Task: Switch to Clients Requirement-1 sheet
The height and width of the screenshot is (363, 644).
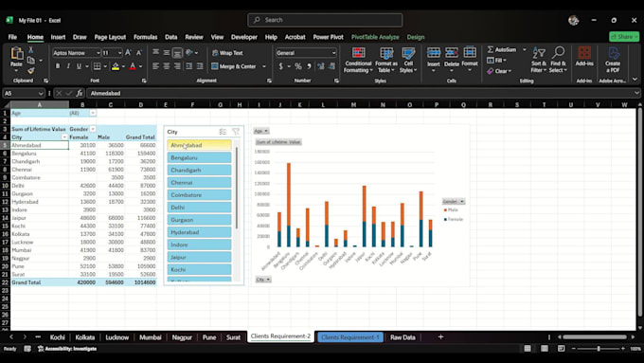Action: point(349,337)
